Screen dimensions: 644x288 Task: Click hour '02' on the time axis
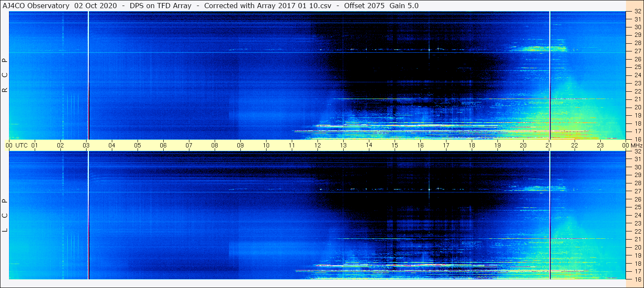pos(60,145)
